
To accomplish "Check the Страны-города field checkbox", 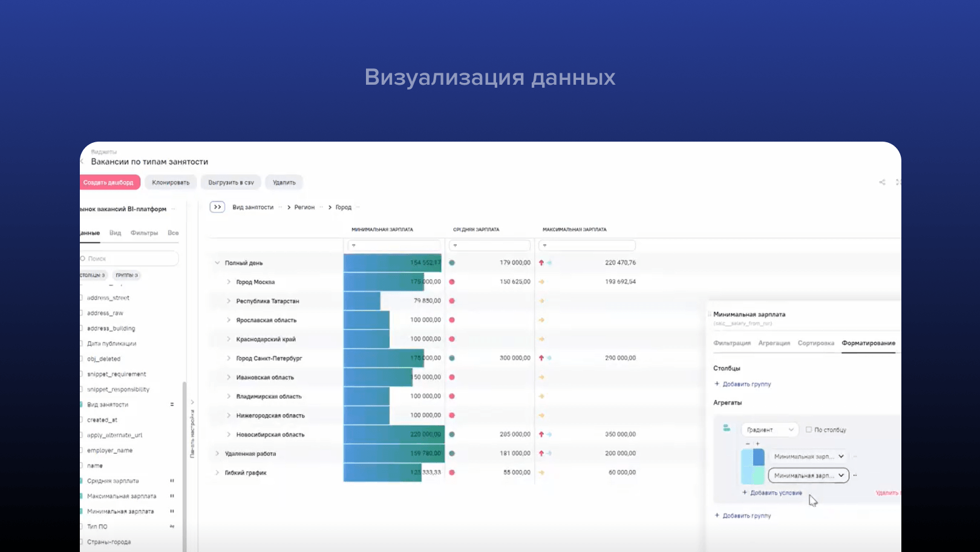I will [x=81, y=542].
